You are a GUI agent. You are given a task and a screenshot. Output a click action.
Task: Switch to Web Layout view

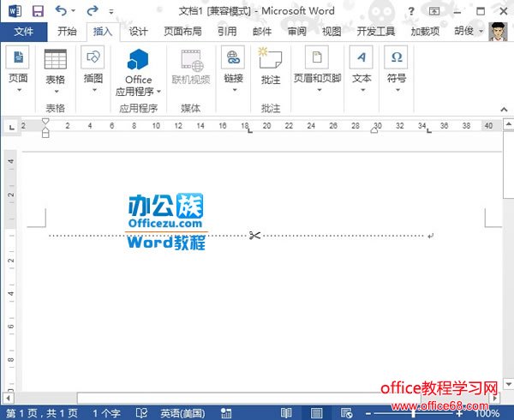pos(346,413)
